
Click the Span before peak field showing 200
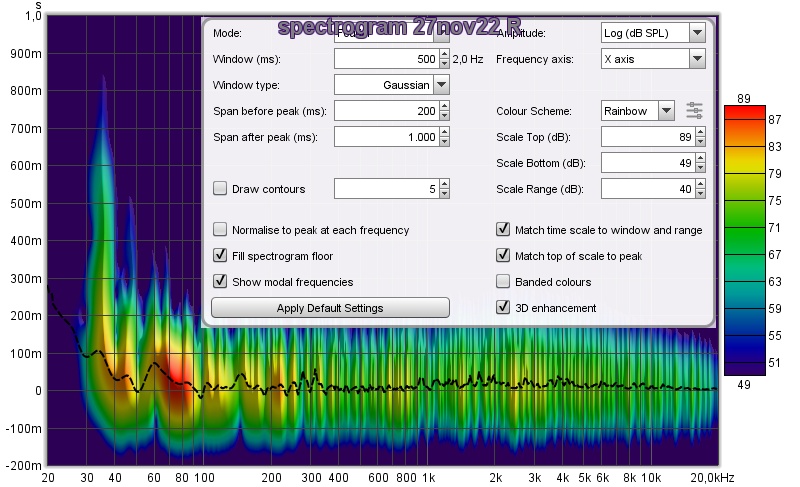(x=387, y=111)
